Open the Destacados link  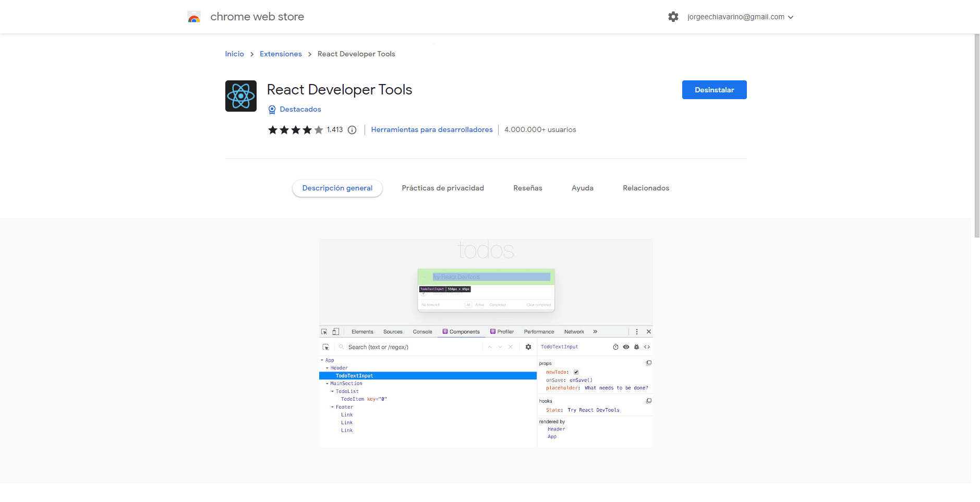pyautogui.click(x=300, y=109)
